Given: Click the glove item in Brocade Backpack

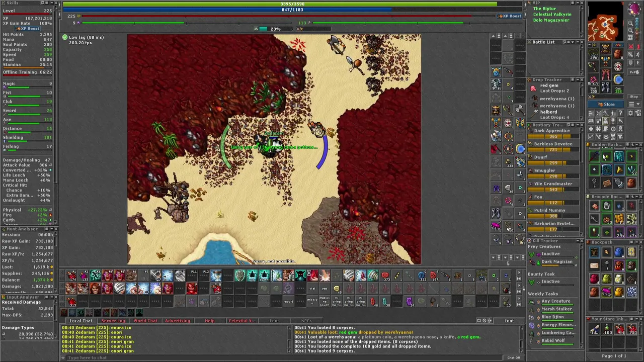Looking at the screenshot, I should tap(607, 206).
